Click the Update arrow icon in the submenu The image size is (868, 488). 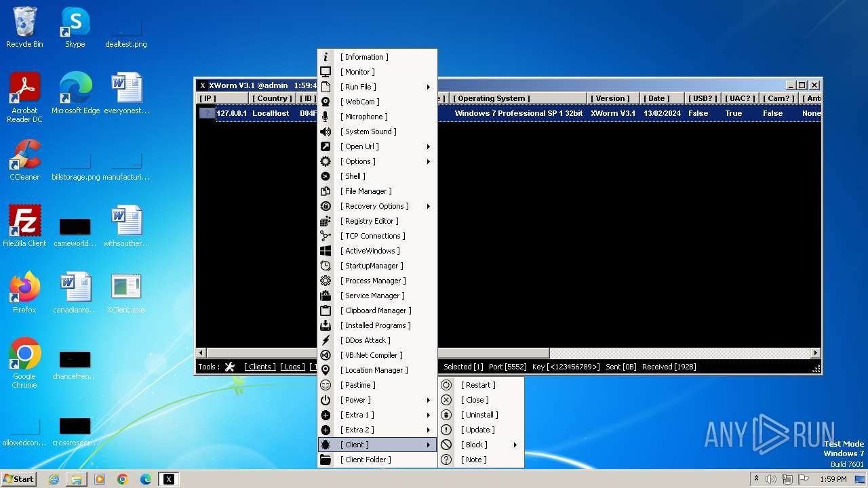446,430
